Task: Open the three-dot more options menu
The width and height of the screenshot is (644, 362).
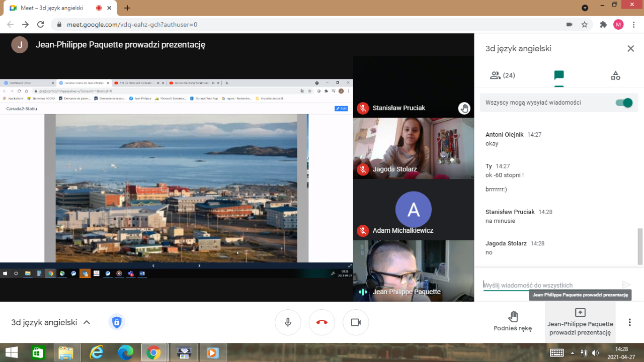Action: tap(629, 322)
